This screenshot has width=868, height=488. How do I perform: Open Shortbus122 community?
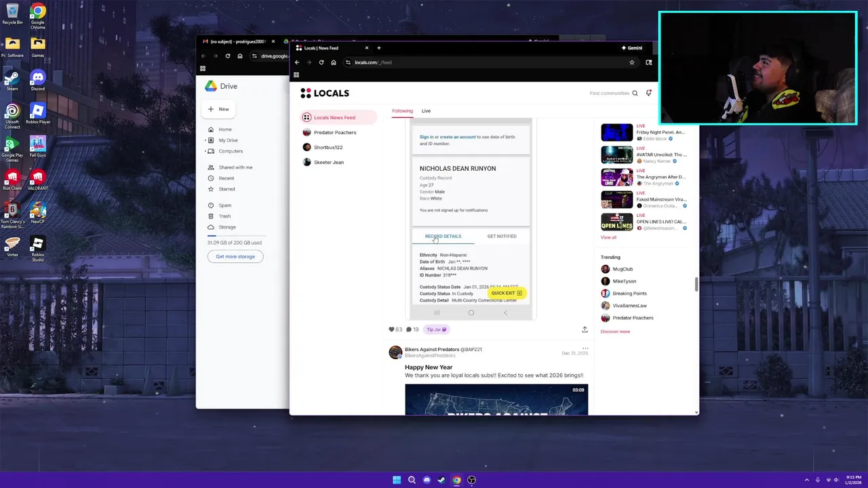pos(328,147)
